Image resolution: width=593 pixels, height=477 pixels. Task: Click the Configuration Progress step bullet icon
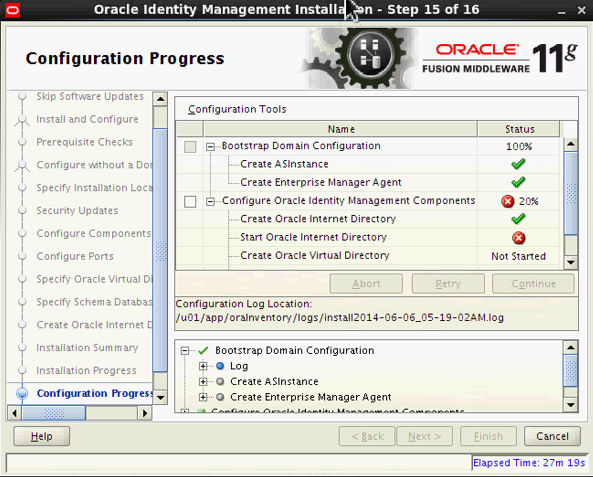(x=22, y=393)
